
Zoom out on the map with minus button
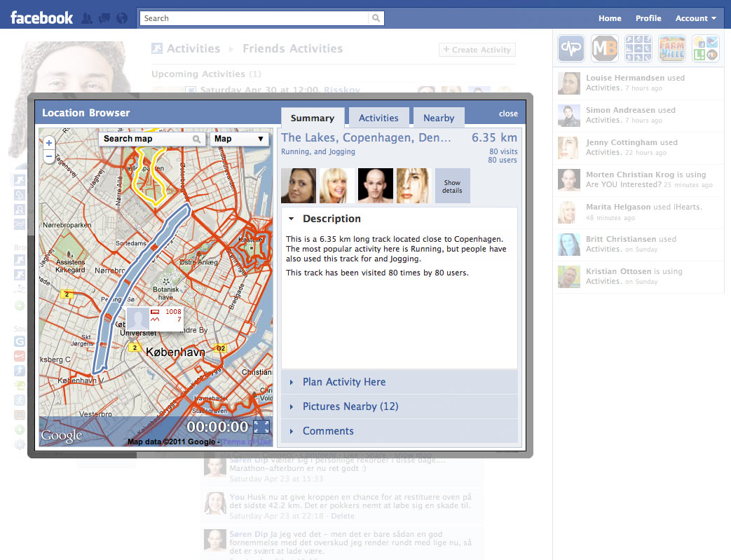click(48, 156)
